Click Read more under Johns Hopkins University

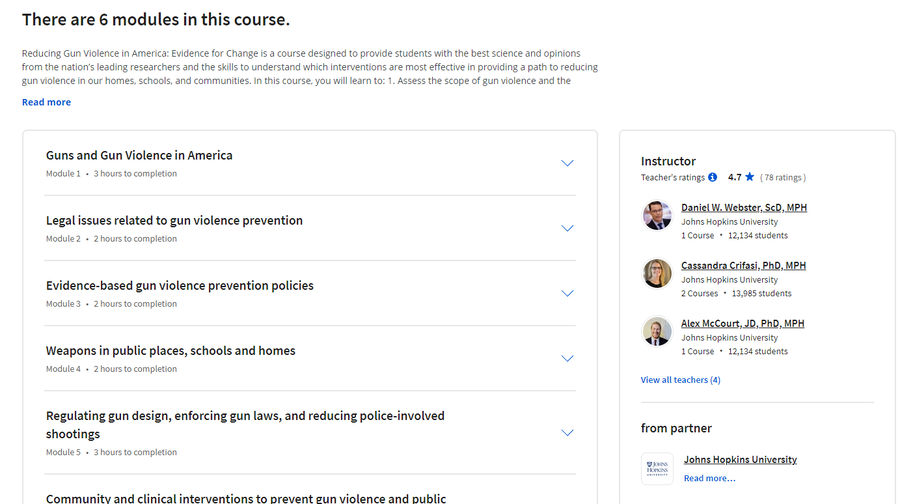pyautogui.click(x=709, y=478)
